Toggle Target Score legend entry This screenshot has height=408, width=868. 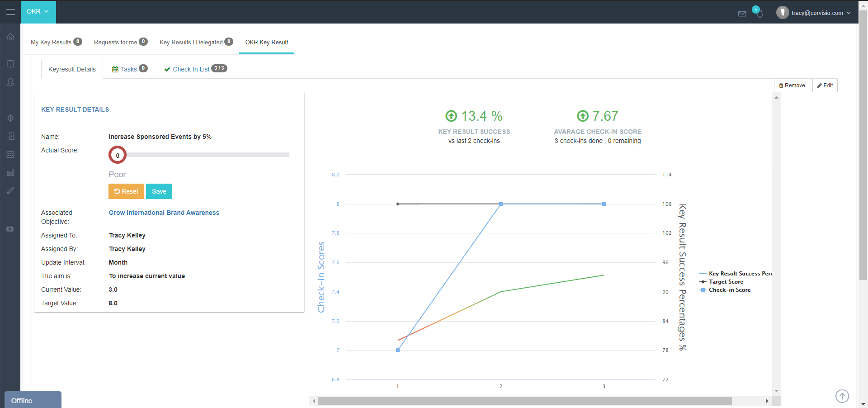click(x=722, y=282)
